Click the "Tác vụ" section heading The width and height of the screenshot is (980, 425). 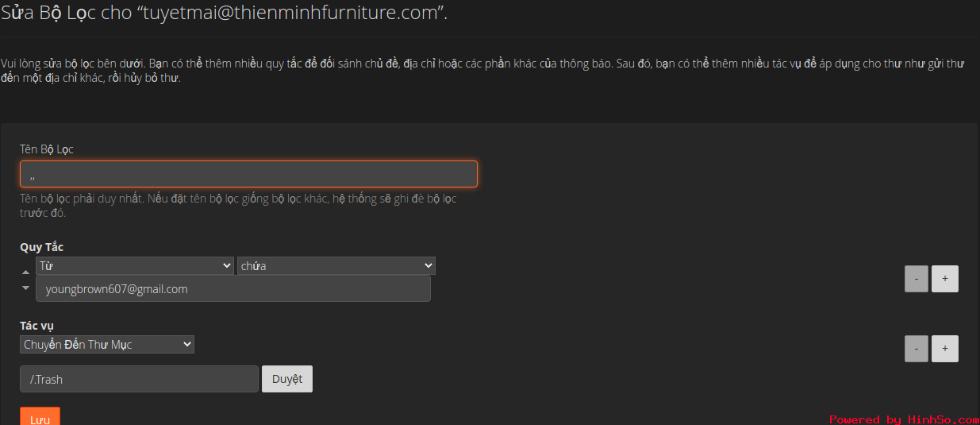click(x=37, y=326)
